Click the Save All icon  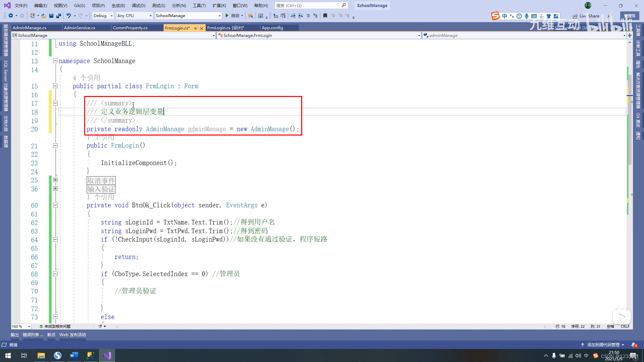pos(59,16)
